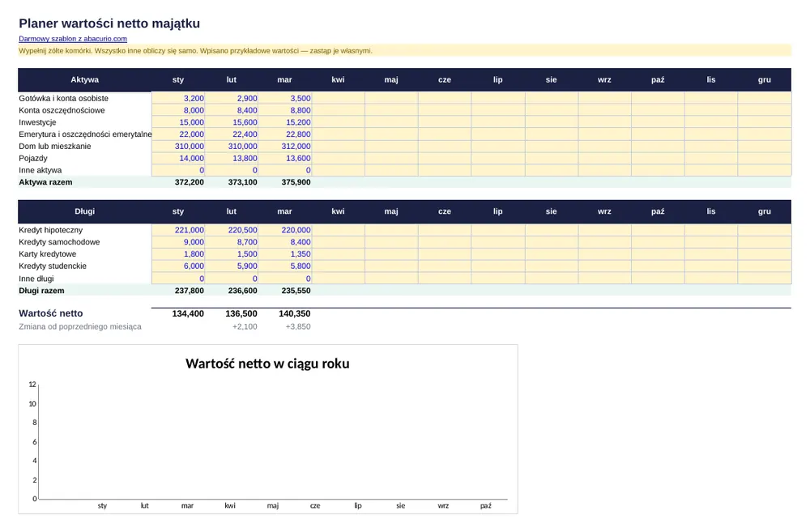The image size is (810, 532).
Task: Click the Inwestycje value 15,200 for mar
Action: (x=284, y=122)
